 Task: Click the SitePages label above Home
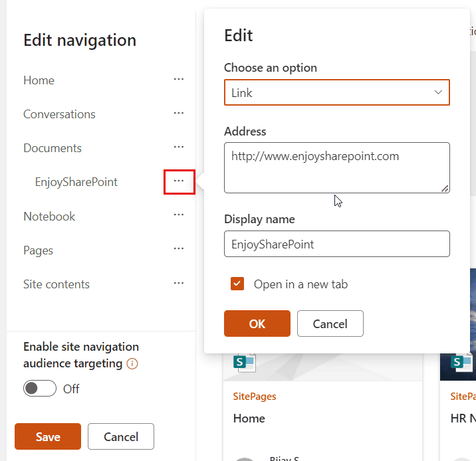pyautogui.click(x=255, y=397)
